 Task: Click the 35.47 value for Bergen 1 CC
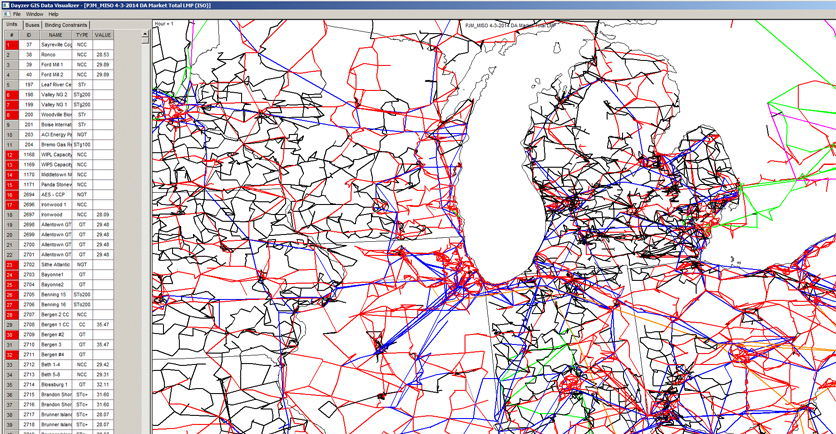point(102,324)
